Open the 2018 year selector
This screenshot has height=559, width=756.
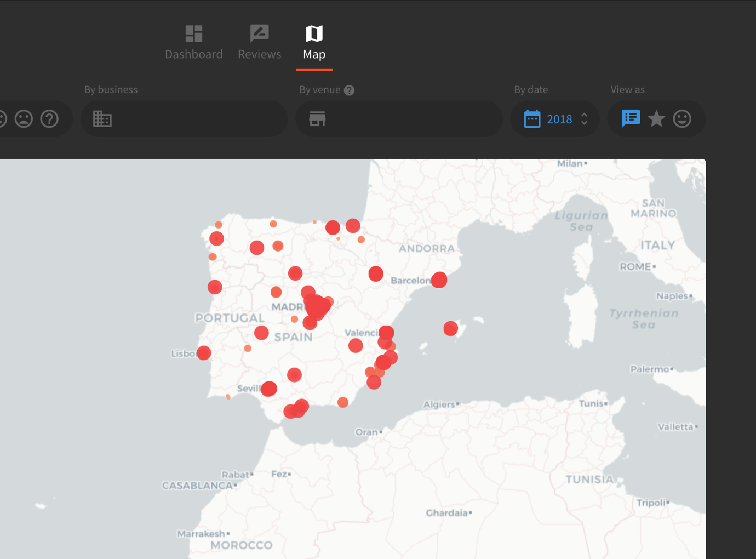coord(559,119)
